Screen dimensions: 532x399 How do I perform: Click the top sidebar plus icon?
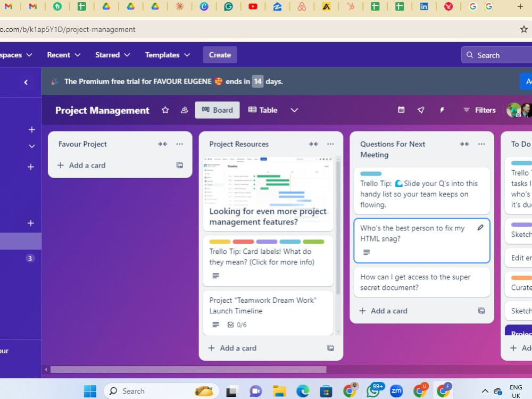tap(32, 130)
